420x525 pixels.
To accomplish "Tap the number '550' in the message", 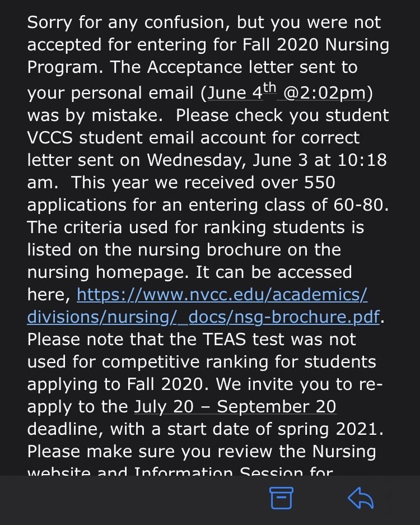I will coord(319,183).
